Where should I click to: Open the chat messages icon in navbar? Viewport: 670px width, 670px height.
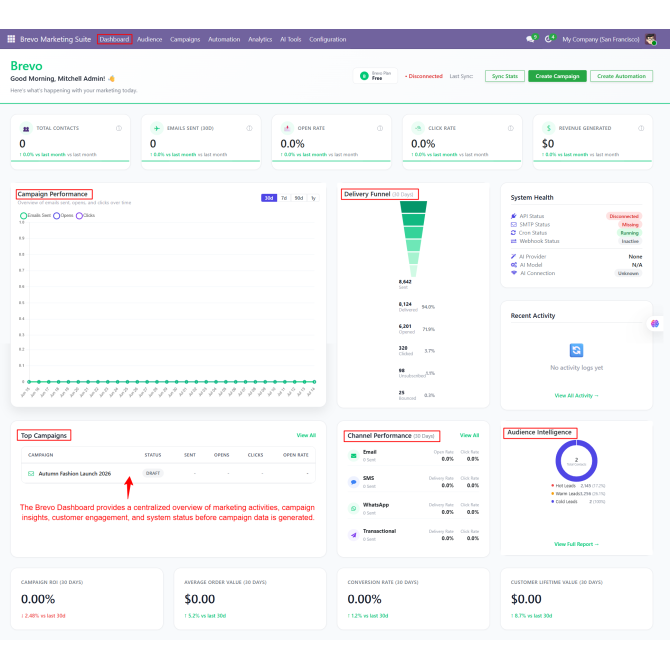coord(530,39)
